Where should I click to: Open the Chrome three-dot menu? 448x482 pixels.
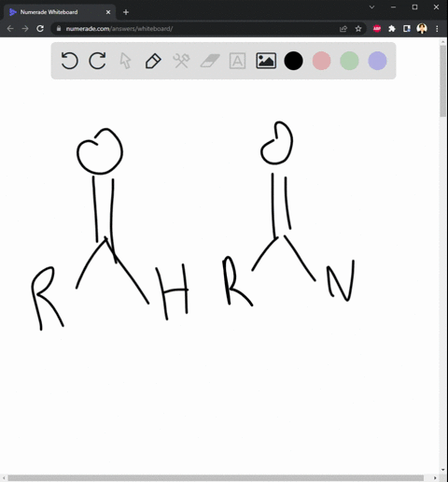(437, 29)
